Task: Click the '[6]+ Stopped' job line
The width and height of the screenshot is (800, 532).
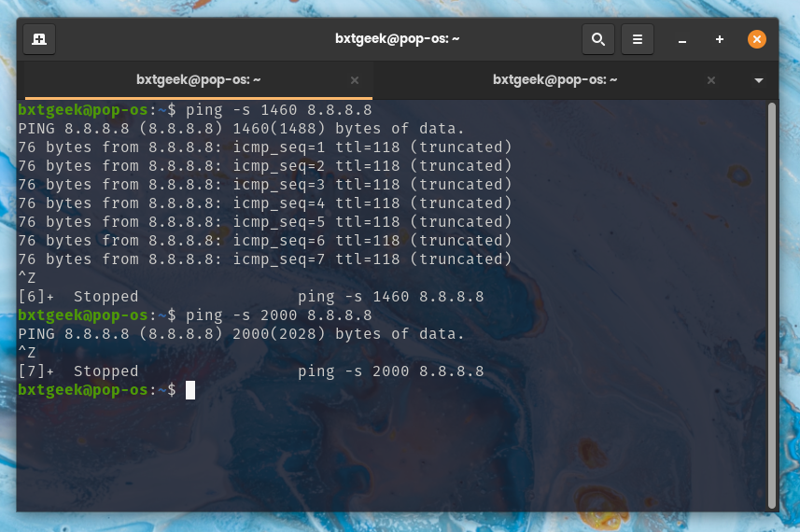Action: tap(250, 297)
